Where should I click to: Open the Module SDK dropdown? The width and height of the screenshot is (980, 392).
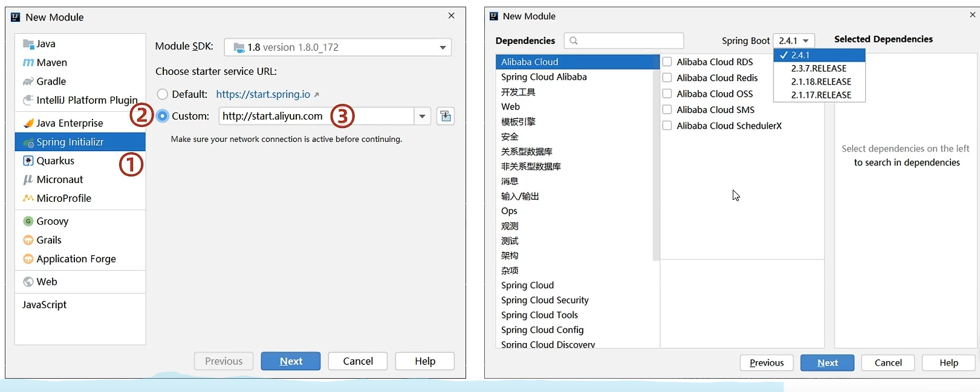[338, 47]
